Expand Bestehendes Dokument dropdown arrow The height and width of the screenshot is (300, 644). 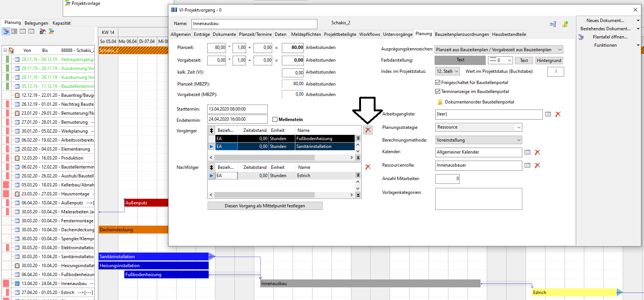pos(638,29)
